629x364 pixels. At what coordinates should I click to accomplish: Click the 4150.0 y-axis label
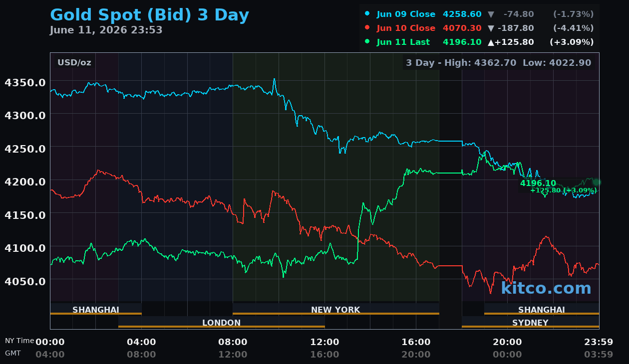tap(25, 215)
